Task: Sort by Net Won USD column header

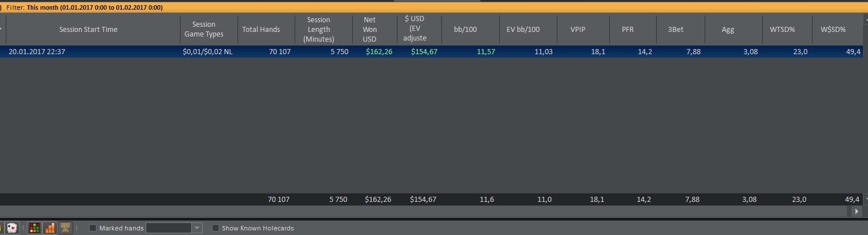Action: (x=369, y=30)
